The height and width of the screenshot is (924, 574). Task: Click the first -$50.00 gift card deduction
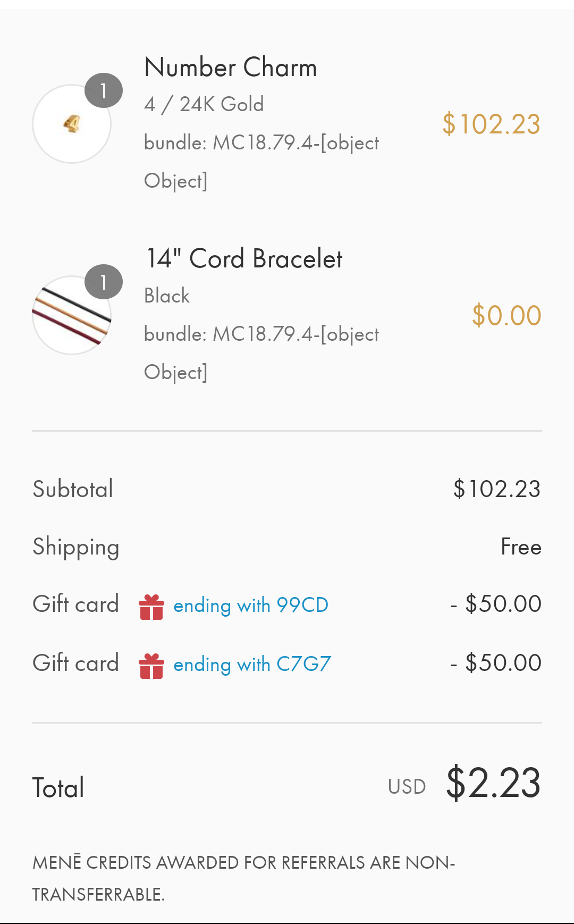point(496,604)
